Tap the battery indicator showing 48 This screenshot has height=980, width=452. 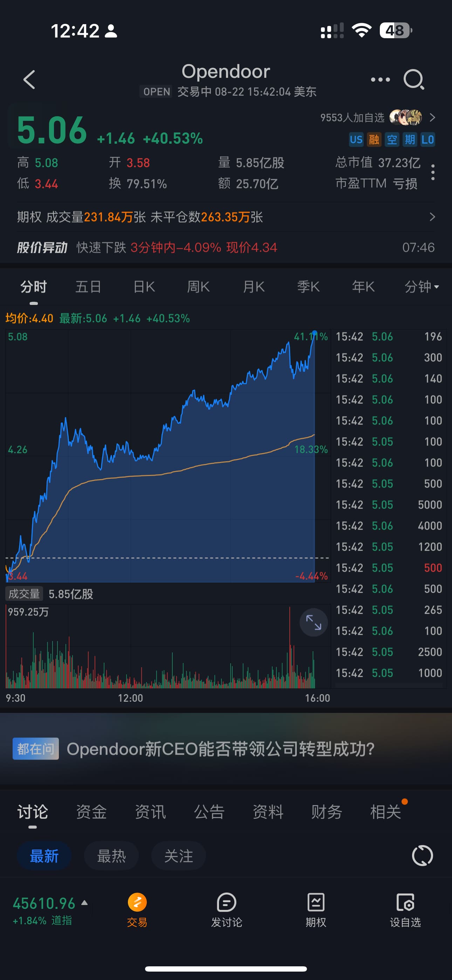tap(396, 30)
